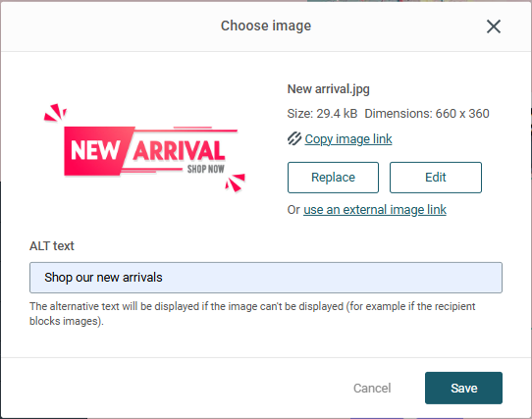This screenshot has height=419, width=532.
Task: Focus the ALT text input field
Action: tap(266, 278)
